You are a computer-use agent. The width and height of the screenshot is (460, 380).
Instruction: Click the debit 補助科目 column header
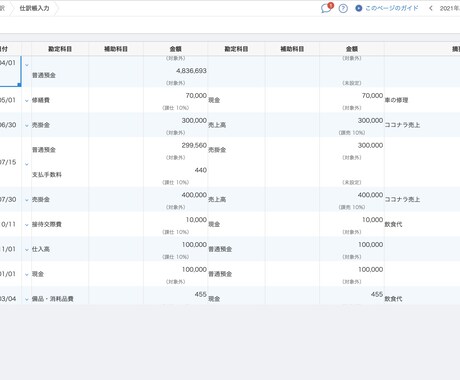coord(116,49)
